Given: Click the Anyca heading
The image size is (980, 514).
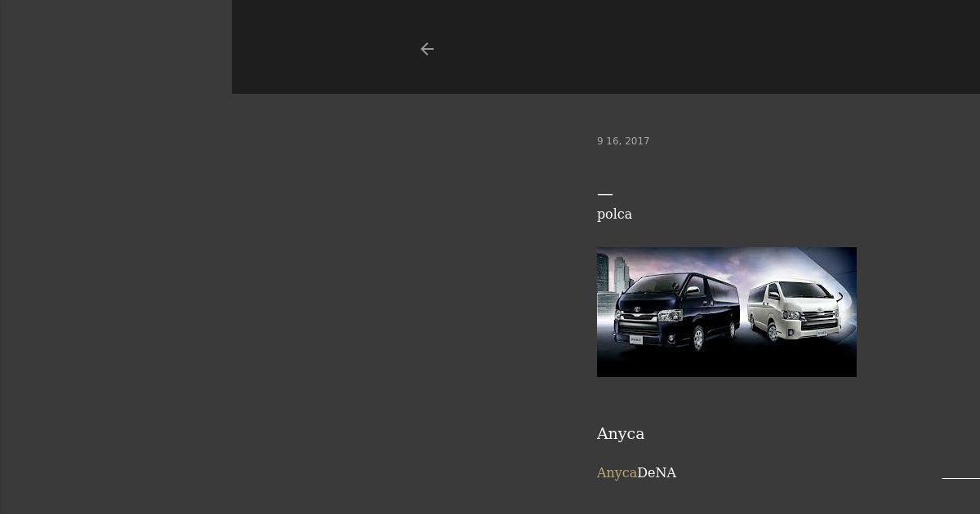Looking at the screenshot, I should tap(621, 434).
